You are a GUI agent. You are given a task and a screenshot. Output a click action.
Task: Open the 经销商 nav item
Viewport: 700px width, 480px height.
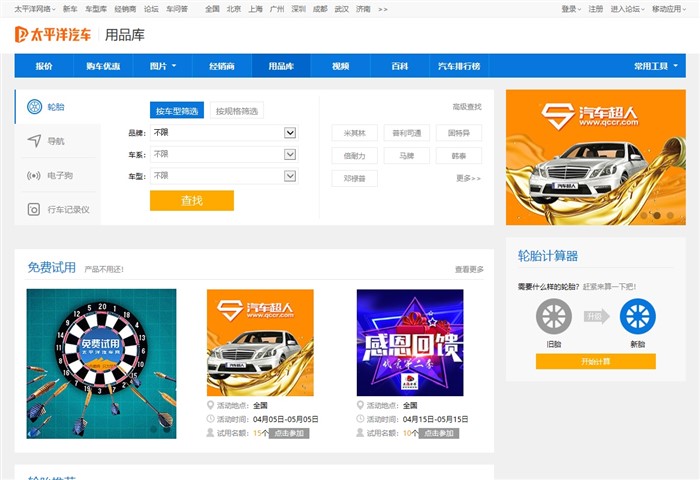tap(222, 66)
